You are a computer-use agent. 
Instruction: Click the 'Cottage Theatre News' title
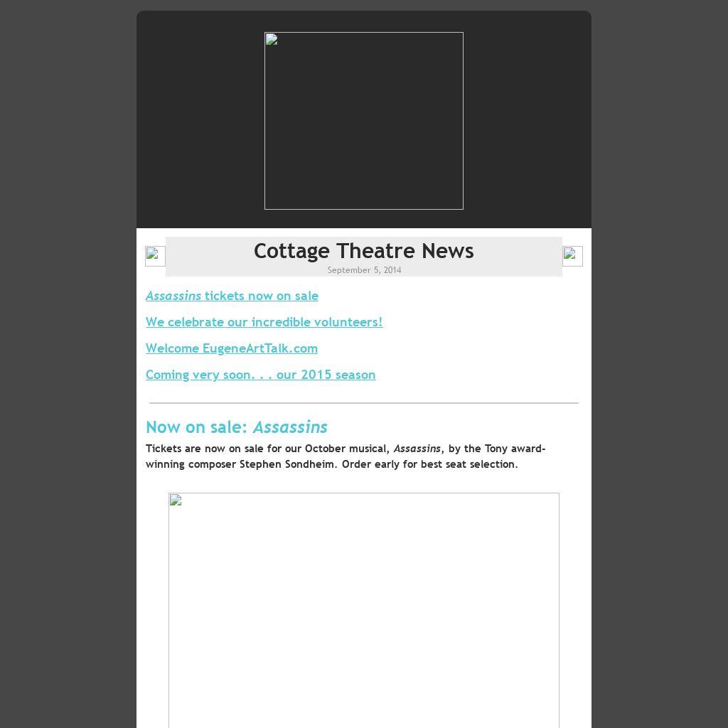click(363, 251)
